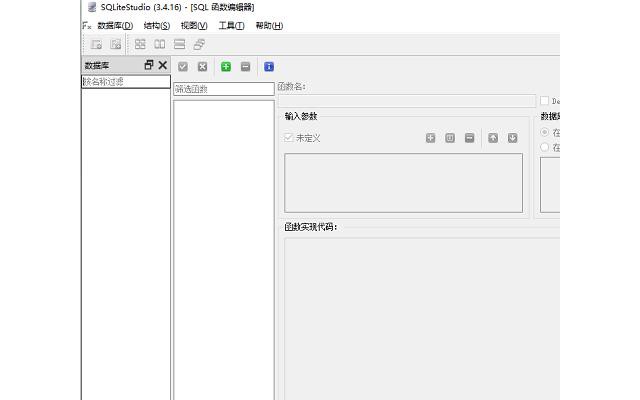Viewport: 640px width, 400px height.
Task: Tile windows using the four-square grid icon
Action: pyautogui.click(x=140, y=44)
